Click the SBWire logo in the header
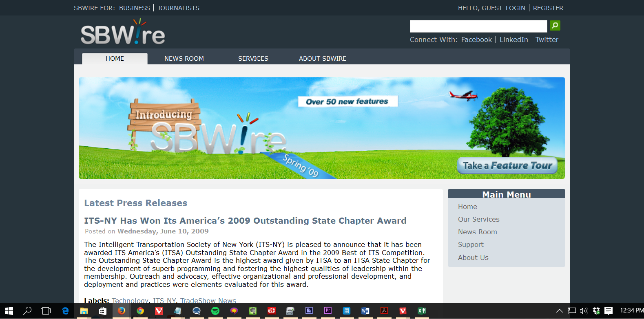This screenshot has width=644, height=319. [123, 32]
